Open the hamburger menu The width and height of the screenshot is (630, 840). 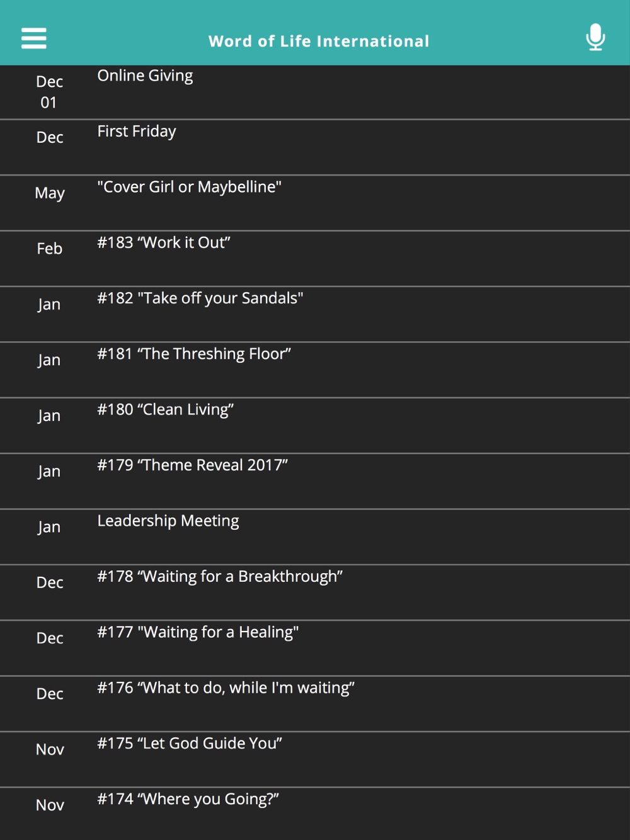(x=34, y=38)
